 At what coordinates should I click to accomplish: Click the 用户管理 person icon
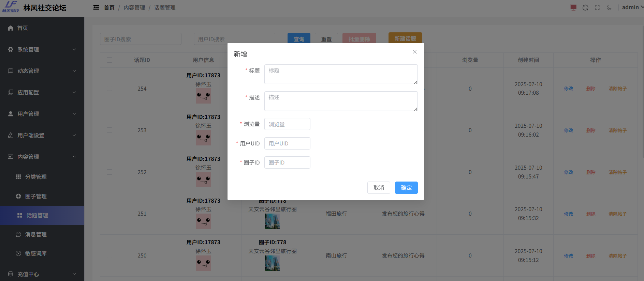pos(11,114)
